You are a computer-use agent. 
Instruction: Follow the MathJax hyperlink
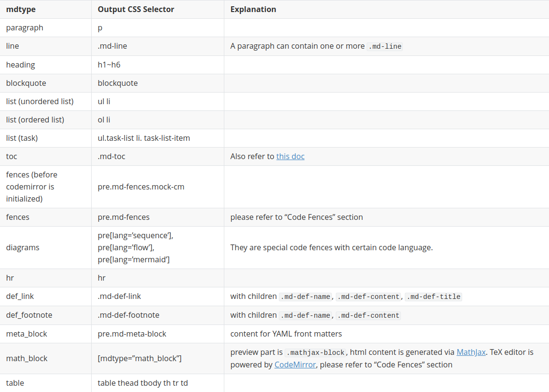click(471, 352)
